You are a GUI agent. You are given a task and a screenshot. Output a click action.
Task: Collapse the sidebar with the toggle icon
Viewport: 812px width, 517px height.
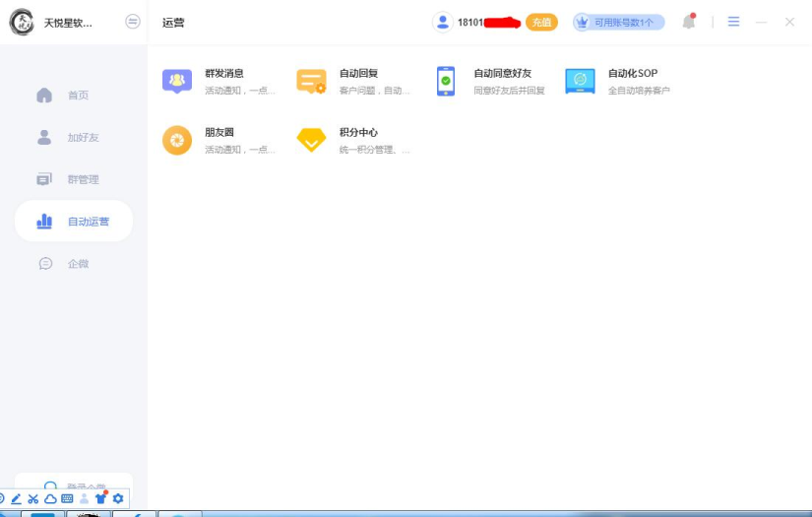pyautogui.click(x=133, y=22)
